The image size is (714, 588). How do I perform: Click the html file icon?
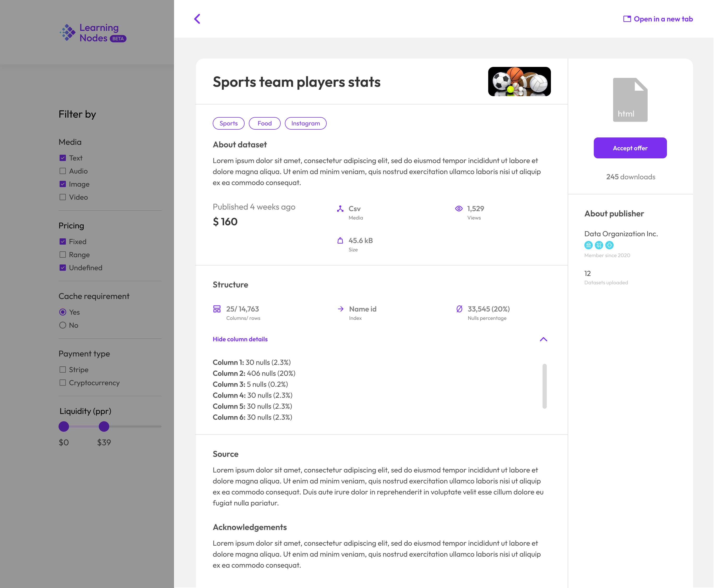(630, 99)
